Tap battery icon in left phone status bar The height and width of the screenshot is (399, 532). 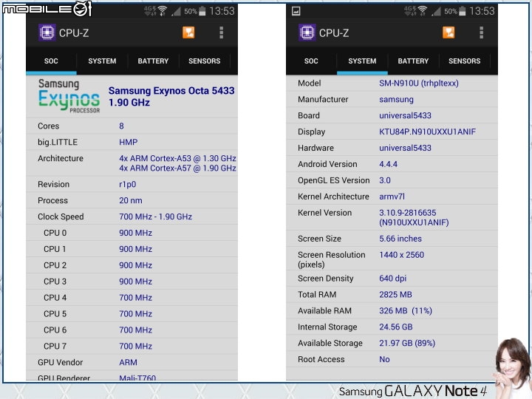pyautogui.click(x=202, y=11)
